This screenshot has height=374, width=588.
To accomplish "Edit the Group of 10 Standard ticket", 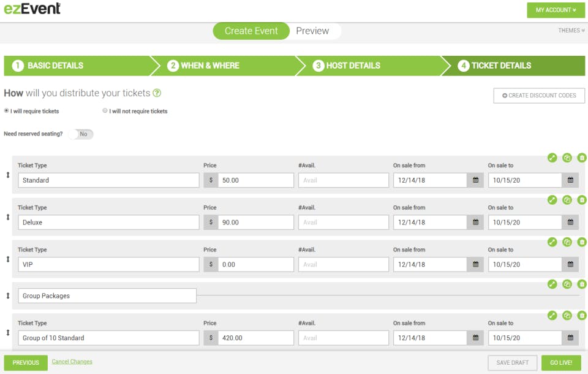I will (x=552, y=315).
